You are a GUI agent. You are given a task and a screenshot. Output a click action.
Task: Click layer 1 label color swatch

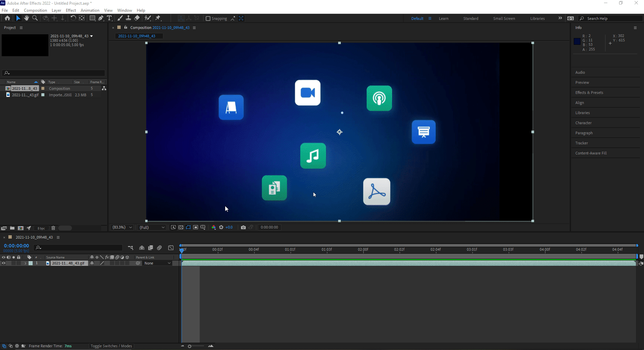pyautogui.click(x=31, y=263)
